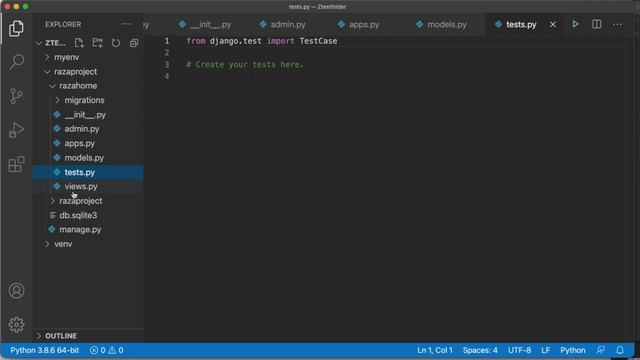
Task: Click the 'Create your tests here' comment line
Action: click(245, 64)
